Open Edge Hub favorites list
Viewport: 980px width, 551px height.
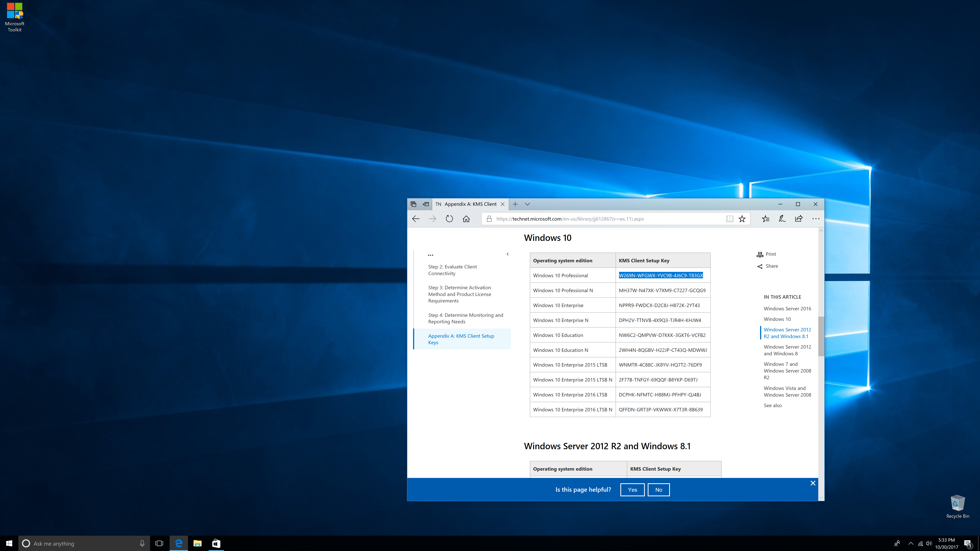coord(765,219)
